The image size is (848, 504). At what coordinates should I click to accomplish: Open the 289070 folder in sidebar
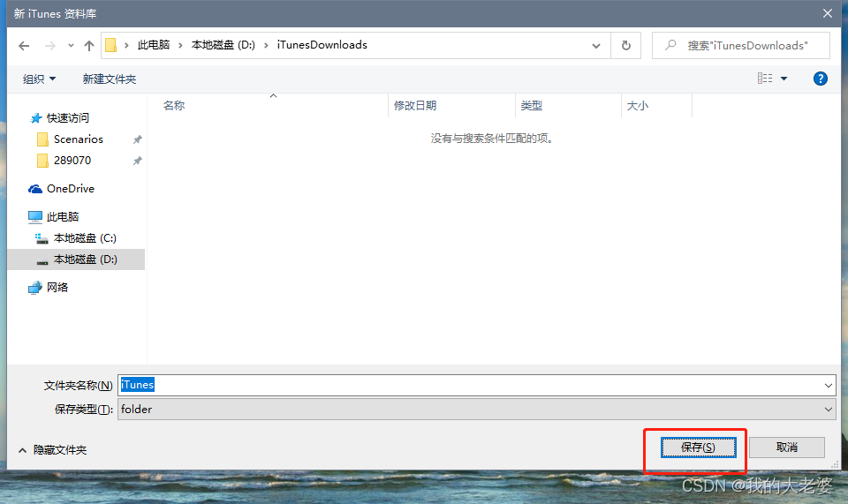click(72, 161)
